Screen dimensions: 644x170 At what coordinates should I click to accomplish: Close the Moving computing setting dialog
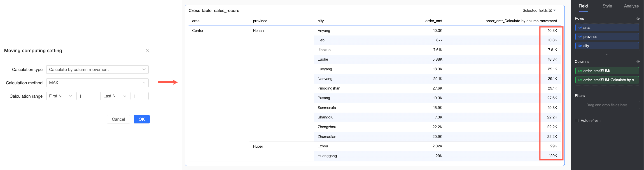click(x=147, y=51)
